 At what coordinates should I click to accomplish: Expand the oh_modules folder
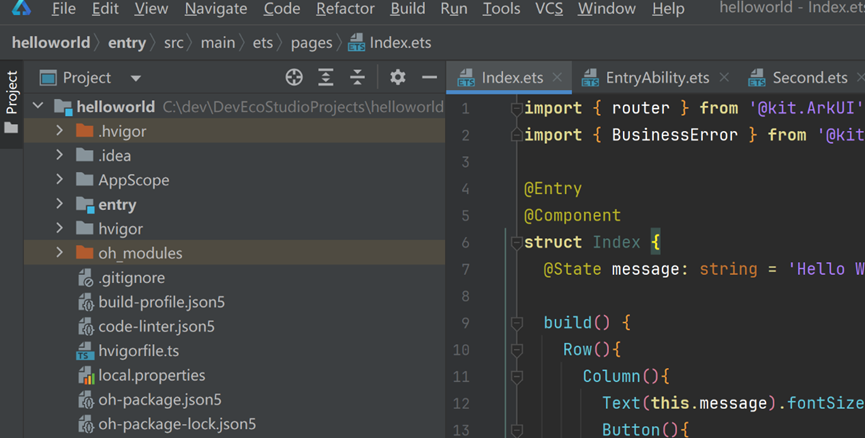(60, 252)
